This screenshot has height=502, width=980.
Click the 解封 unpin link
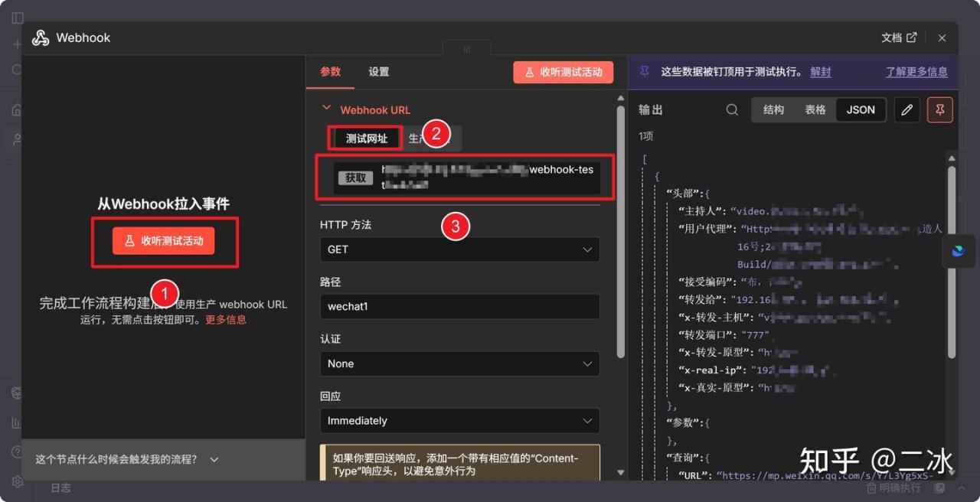[820, 72]
